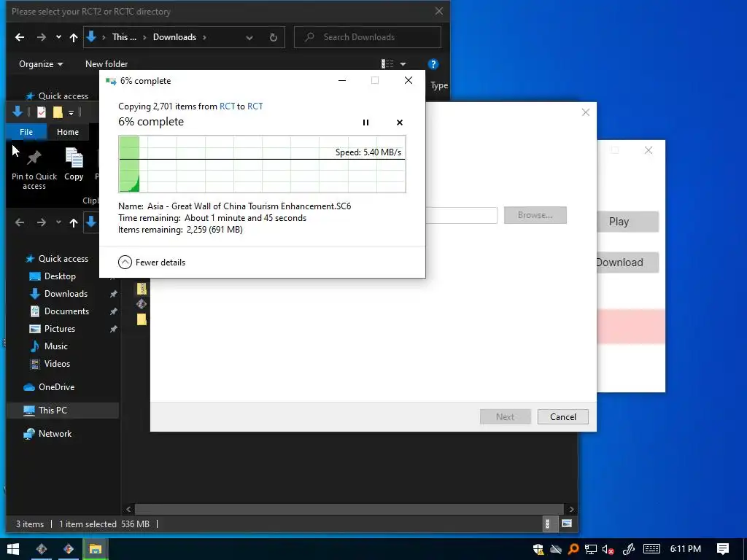This screenshot has height=560, width=747.
Task: Open the touch keyboard tray icon
Action: pos(651,549)
